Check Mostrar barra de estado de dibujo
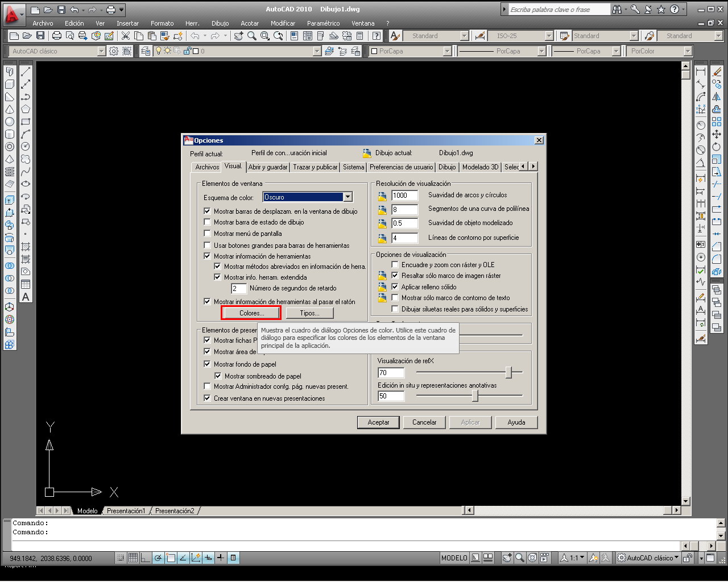This screenshot has height=582, width=728. point(207,222)
